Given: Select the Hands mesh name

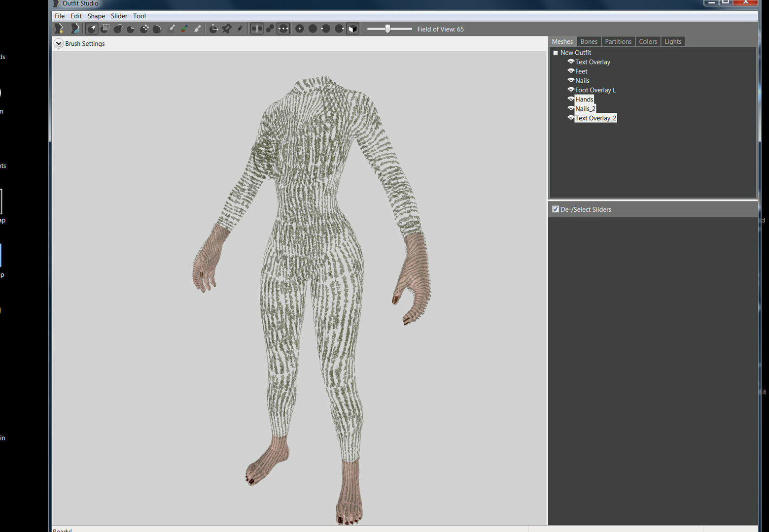Looking at the screenshot, I should coord(584,100).
